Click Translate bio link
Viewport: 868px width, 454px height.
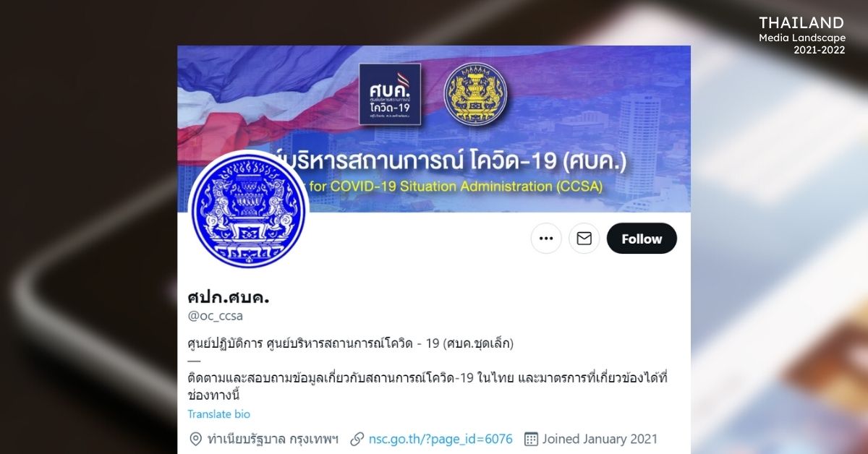pyautogui.click(x=219, y=414)
